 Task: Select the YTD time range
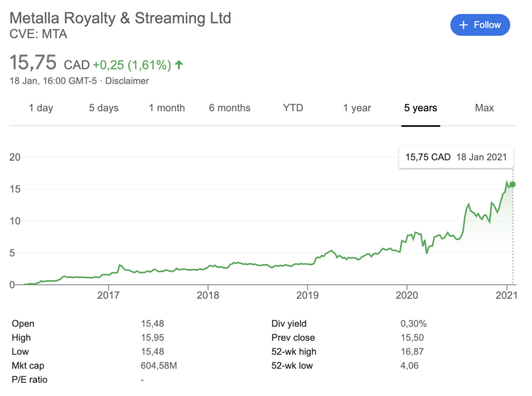293,108
